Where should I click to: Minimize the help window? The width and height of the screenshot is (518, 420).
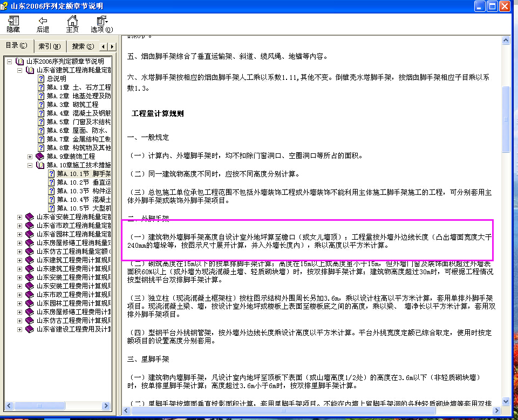click(x=480, y=6)
